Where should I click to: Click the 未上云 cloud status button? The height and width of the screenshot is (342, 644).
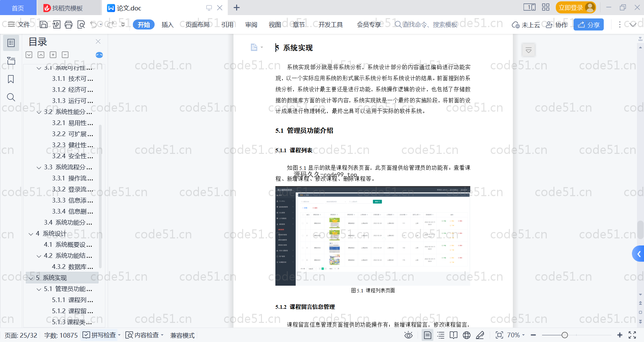[x=526, y=25]
